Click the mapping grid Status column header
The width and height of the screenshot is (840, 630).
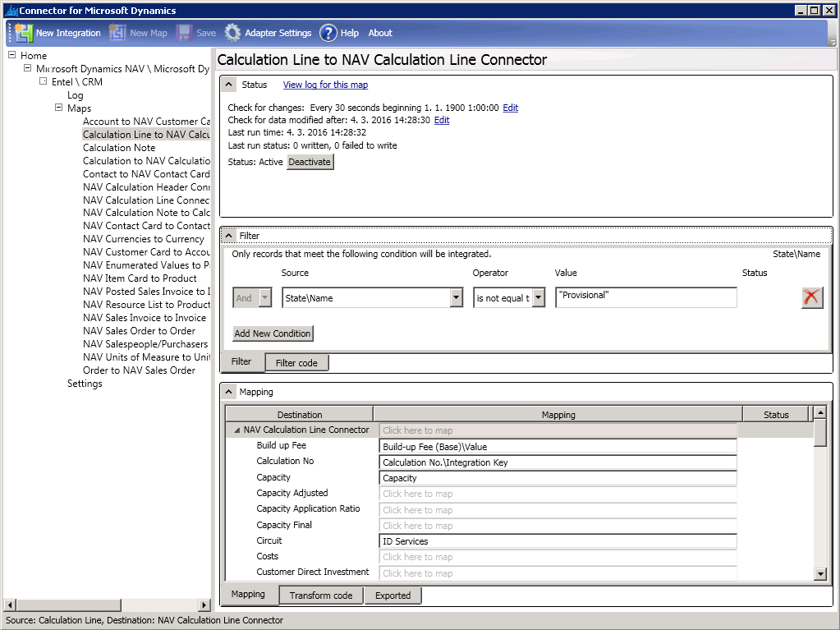tap(776, 414)
